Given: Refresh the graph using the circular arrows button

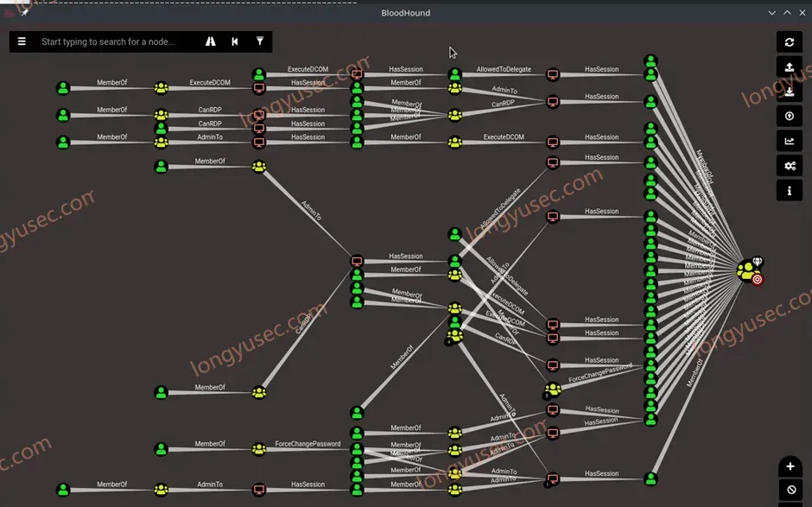Looking at the screenshot, I should (790, 42).
